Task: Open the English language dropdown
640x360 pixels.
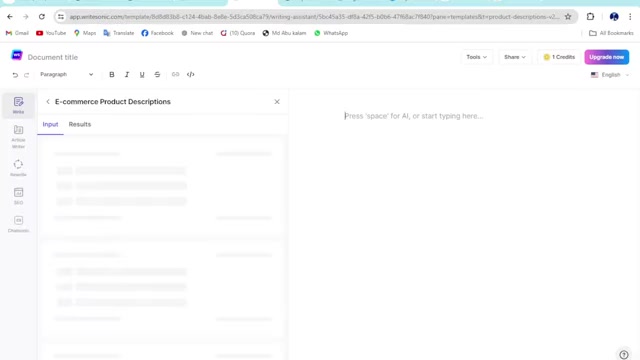Action: point(610,75)
